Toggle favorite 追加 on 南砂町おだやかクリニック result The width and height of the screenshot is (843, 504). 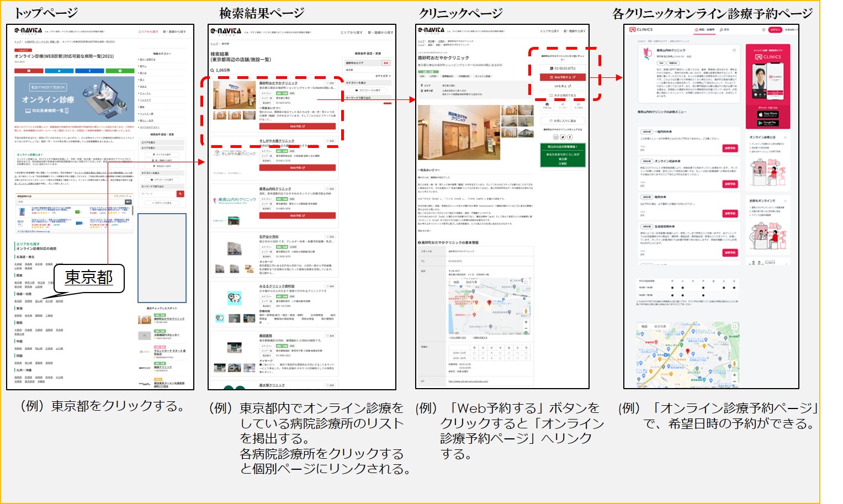tap(331, 83)
